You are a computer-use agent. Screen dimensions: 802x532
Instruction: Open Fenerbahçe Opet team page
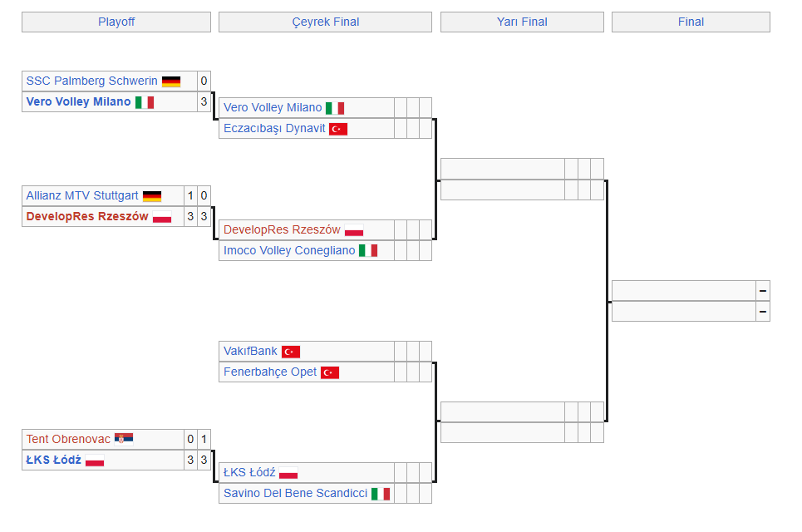270,372
